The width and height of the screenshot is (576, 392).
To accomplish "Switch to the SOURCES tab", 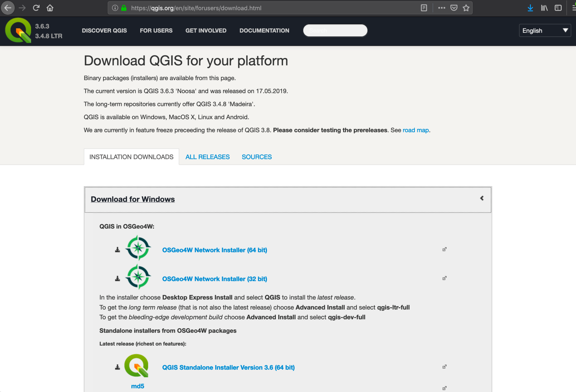I will [257, 157].
